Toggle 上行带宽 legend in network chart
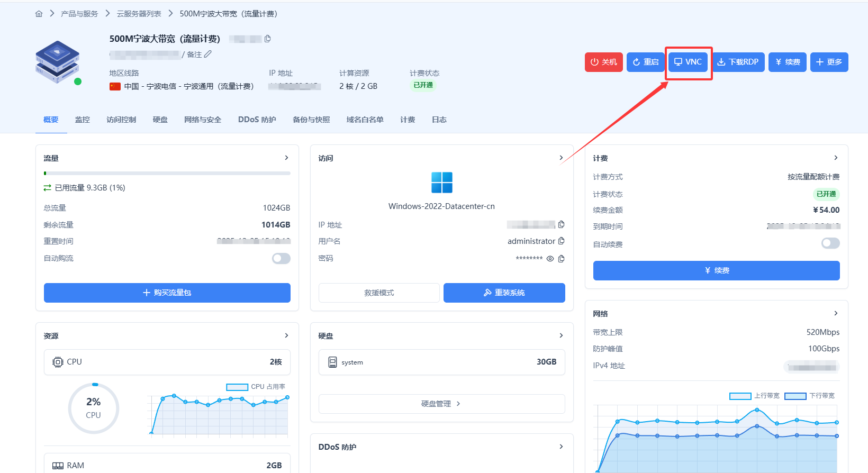868x473 pixels. [754, 396]
